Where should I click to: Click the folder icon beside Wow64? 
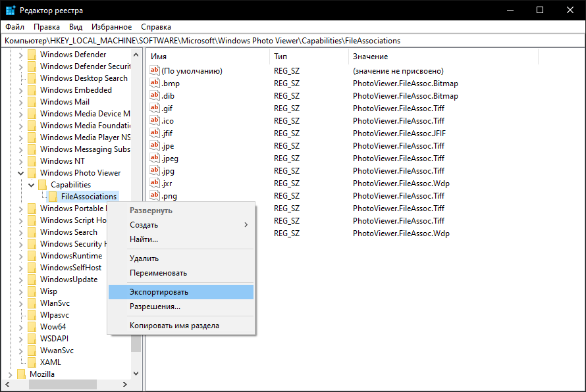[32, 327]
